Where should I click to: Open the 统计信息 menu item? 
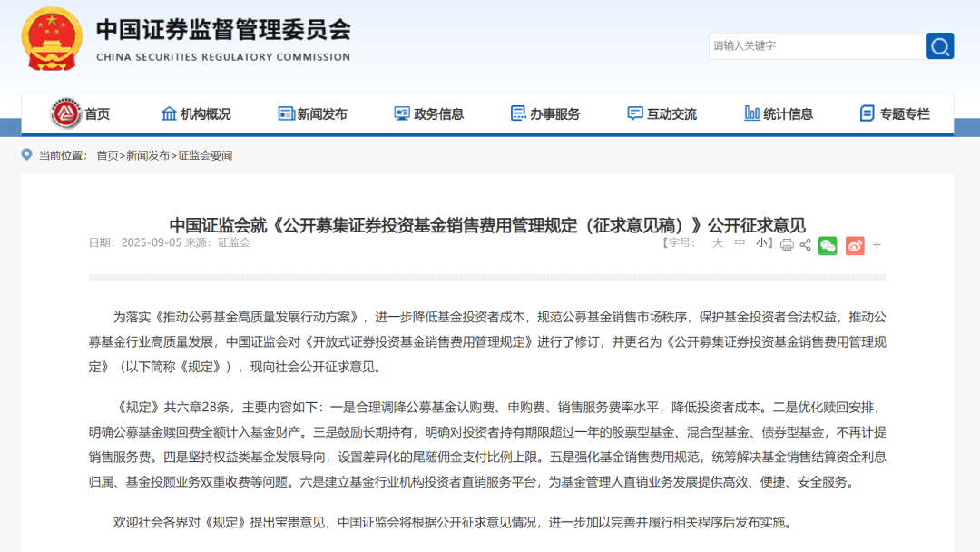pyautogui.click(x=789, y=113)
